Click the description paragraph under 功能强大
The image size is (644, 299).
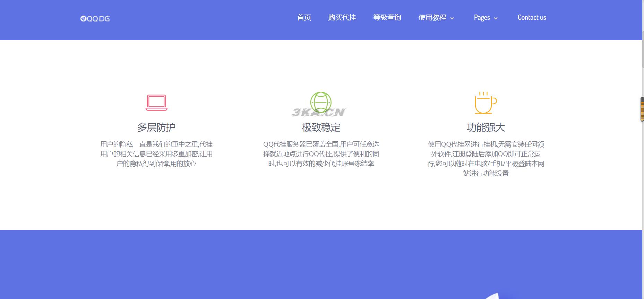pos(486,159)
